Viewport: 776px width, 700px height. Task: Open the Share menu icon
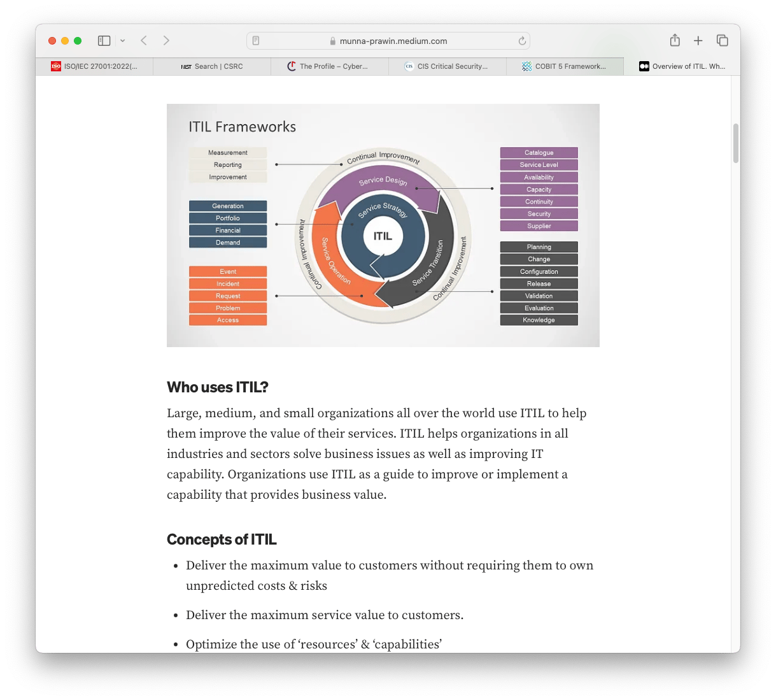(675, 40)
